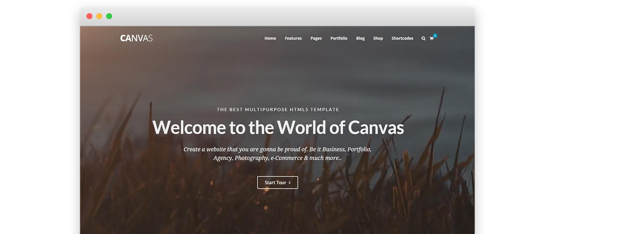
Task: Click the 'Welcome to the World of Canvas' heading
Action: pos(278,128)
